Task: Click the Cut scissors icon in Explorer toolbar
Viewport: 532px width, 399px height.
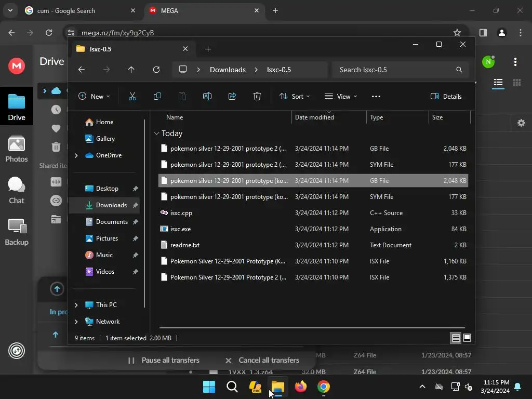Action: tap(132, 96)
